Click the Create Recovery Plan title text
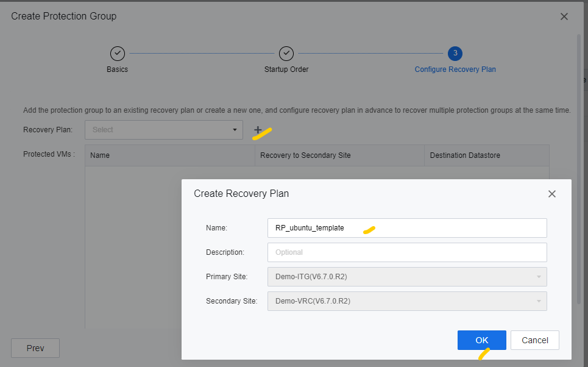 (241, 194)
